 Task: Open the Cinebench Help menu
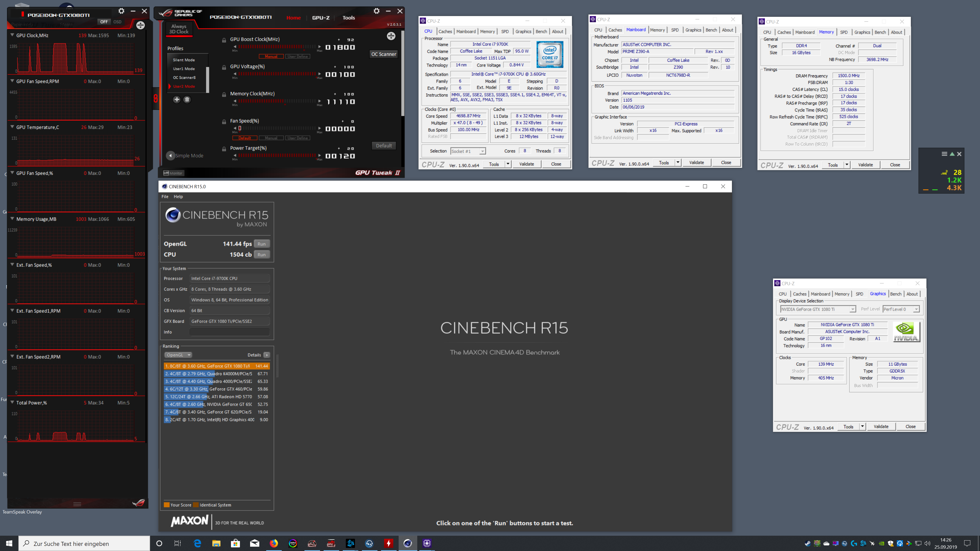(x=178, y=197)
